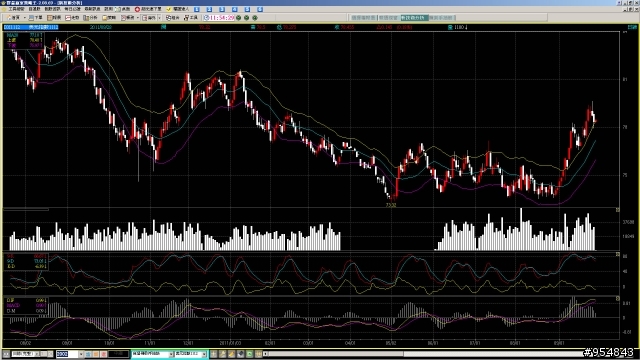Click the pink icon right of the 2002 field
640x360 pixels.
104,354
